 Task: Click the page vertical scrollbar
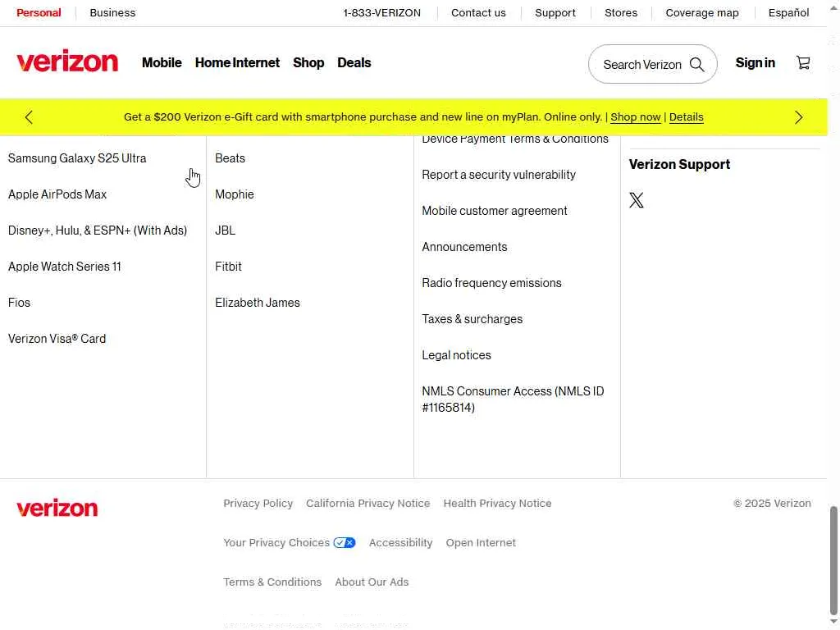(834, 558)
